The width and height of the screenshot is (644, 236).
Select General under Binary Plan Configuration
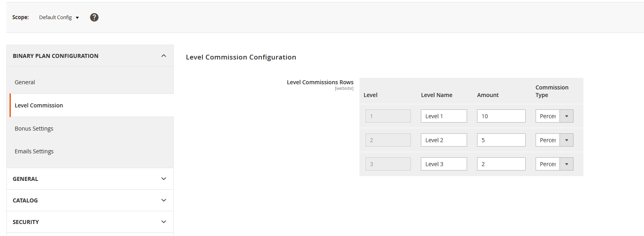point(25,82)
